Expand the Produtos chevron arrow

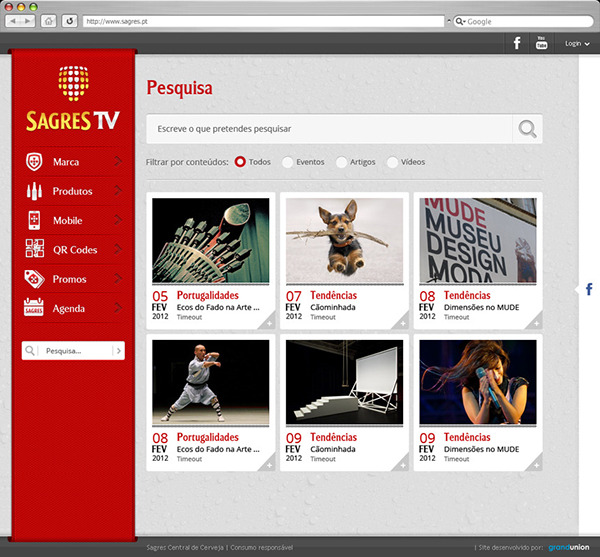tap(118, 191)
